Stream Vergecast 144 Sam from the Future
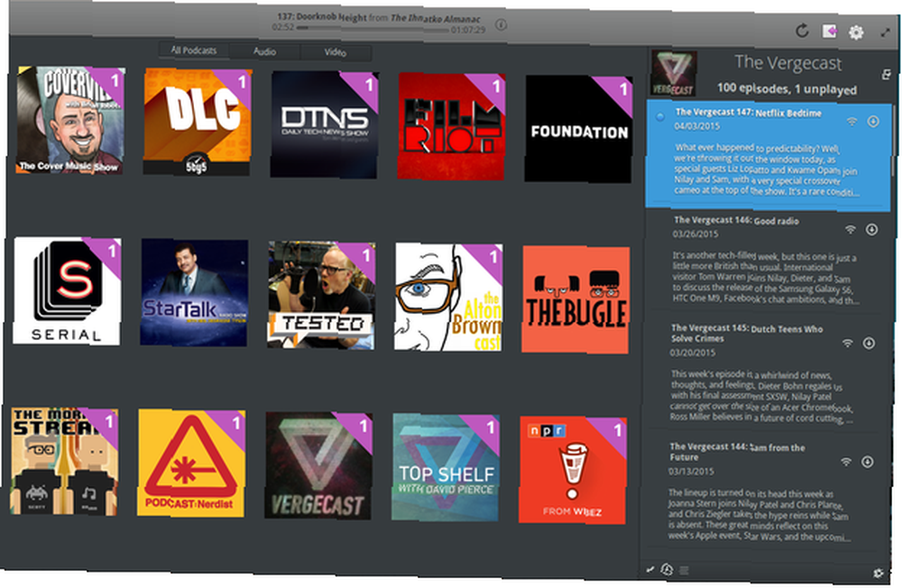Image resolution: width=902 pixels, height=588 pixels. point(846,462)
